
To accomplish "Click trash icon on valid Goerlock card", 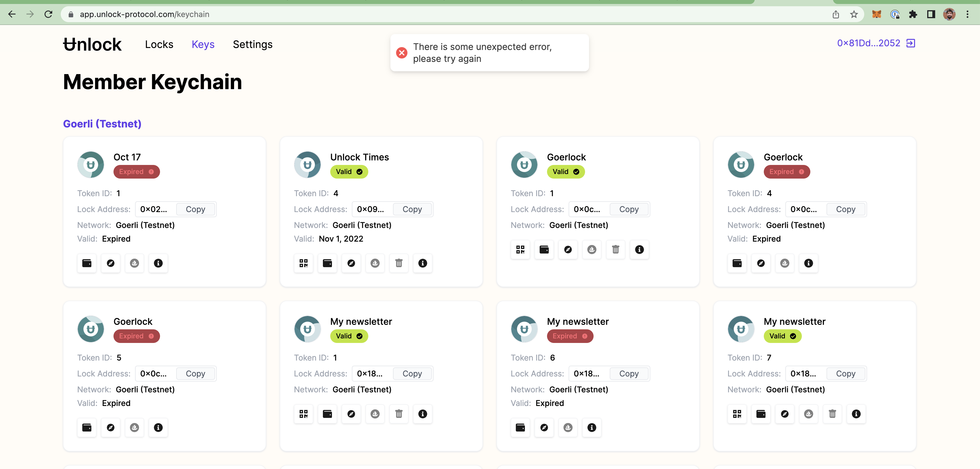I will (615, 249).
